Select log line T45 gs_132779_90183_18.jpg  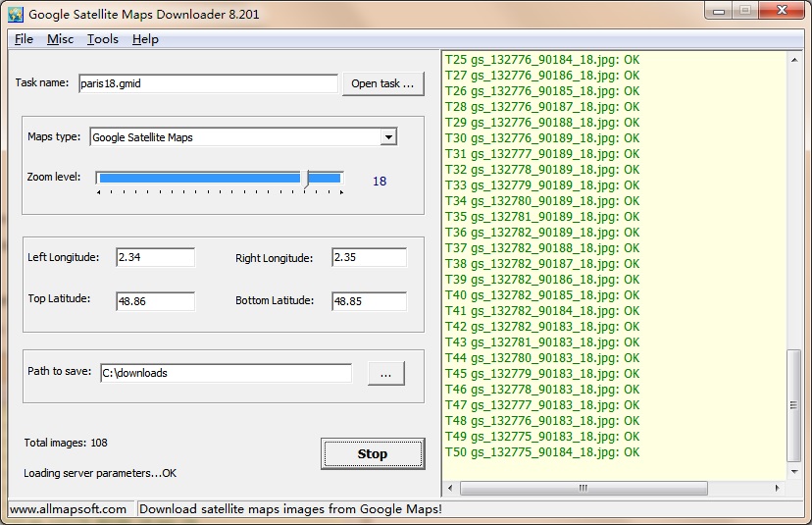coord(542,374)
